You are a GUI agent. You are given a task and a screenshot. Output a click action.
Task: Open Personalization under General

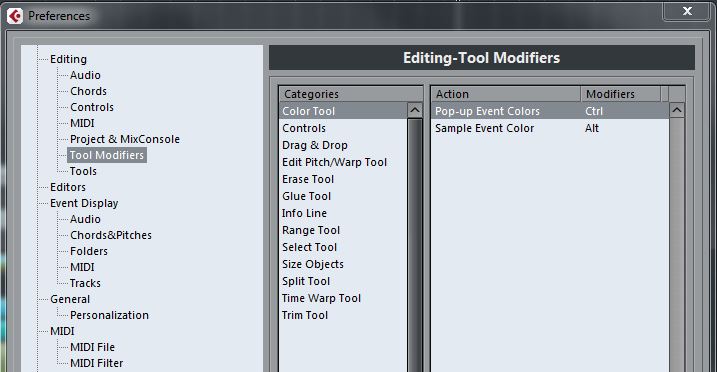[109, 315]
